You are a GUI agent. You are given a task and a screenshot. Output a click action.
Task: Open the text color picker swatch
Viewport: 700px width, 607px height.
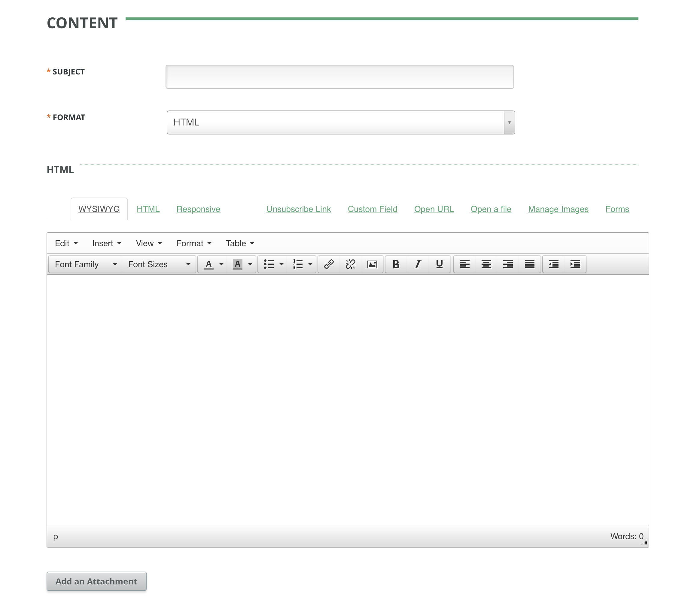click(209, 264)
